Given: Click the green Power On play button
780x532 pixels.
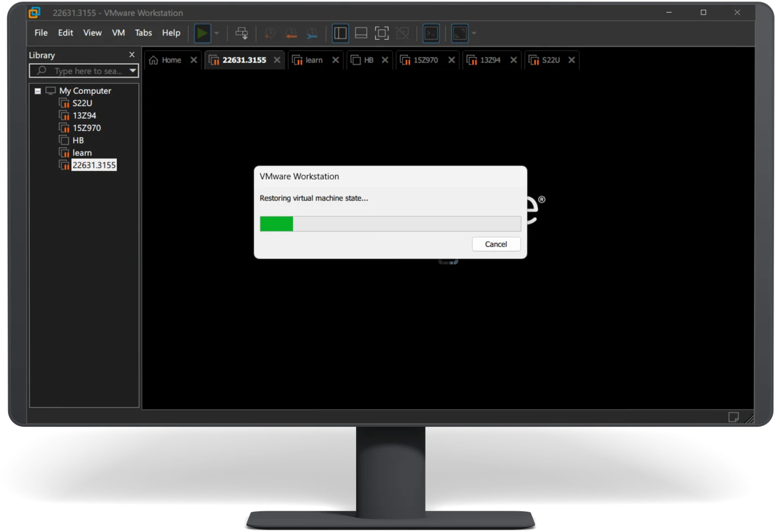Looking at the screenshot, I should (202, 33).
